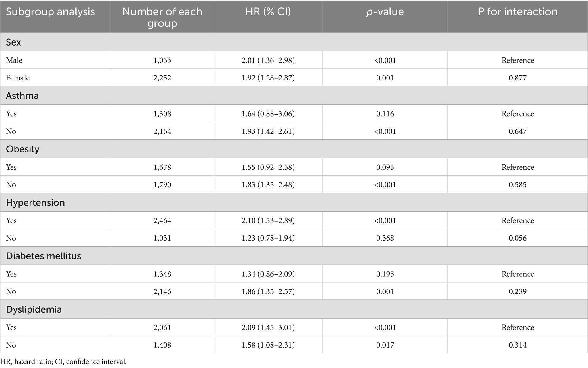Click the 1.23 (0.78–1.94) hazard ratio cell
588x368 pixels.
[x=268, y=238]
